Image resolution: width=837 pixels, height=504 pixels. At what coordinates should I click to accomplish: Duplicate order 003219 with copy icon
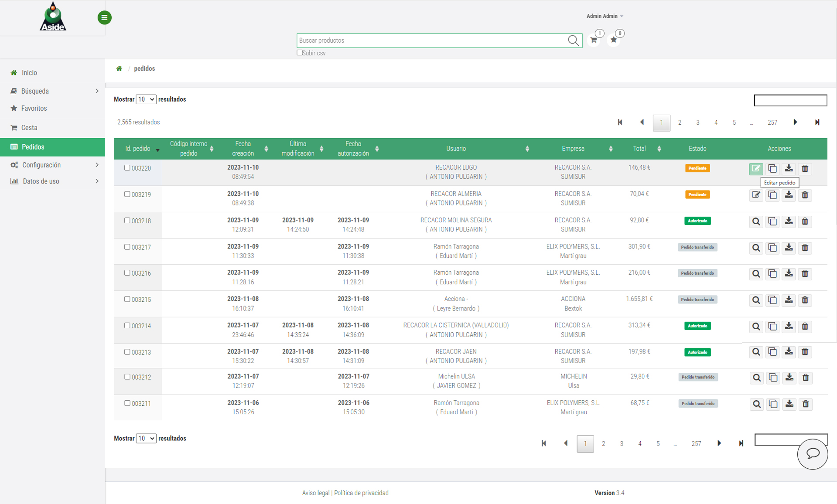[772, 195]
